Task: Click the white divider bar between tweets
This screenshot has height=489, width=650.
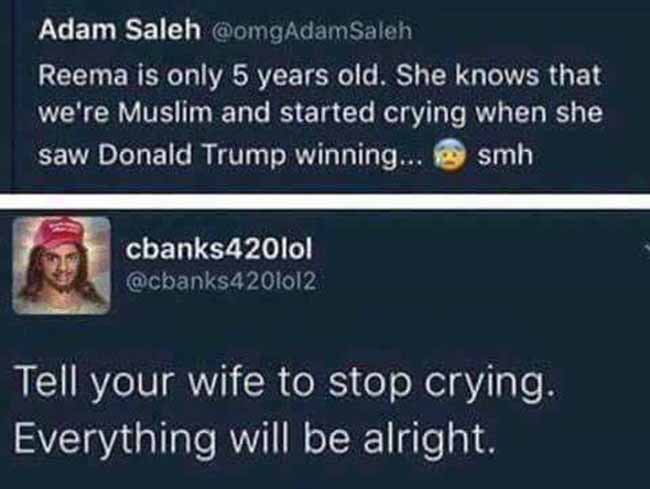Action: pos(325,201)
